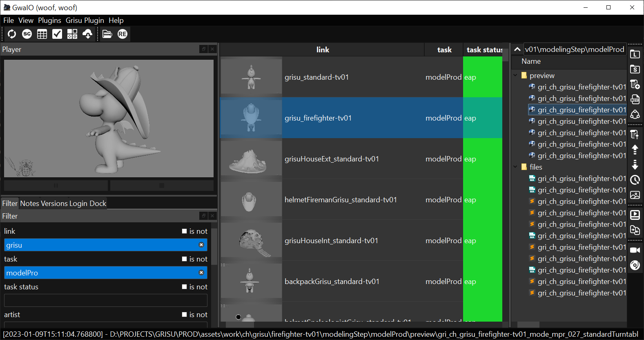The height and width of the screenshot is (340, 644).
Task: Collapse the files folder in file tree
Action: click(x=515, y=167)
